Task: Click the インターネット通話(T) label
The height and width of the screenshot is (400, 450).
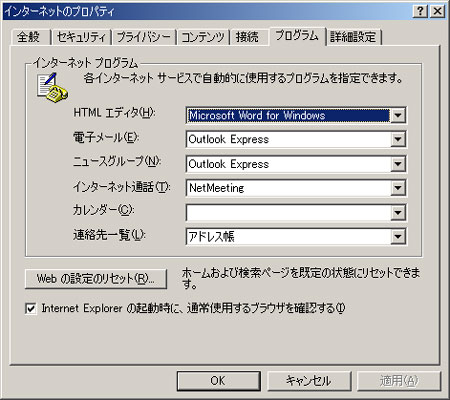Action: pos(122,186)
